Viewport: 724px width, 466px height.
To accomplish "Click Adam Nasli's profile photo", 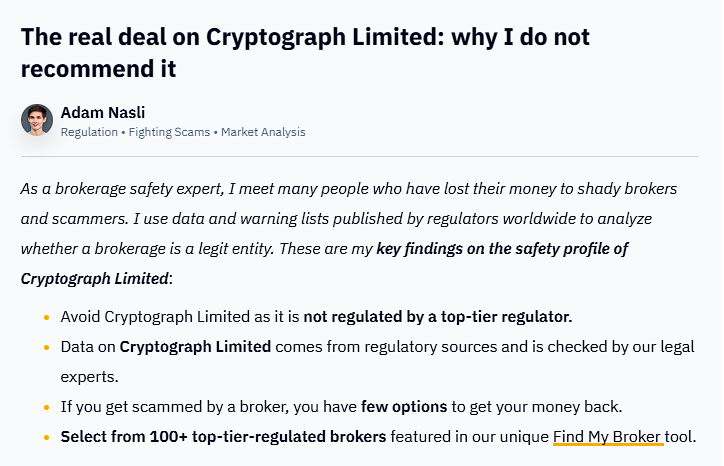I will 37,120.
